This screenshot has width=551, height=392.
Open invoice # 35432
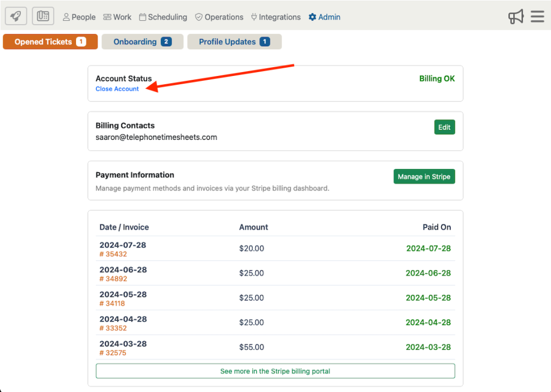pos(113,254)
